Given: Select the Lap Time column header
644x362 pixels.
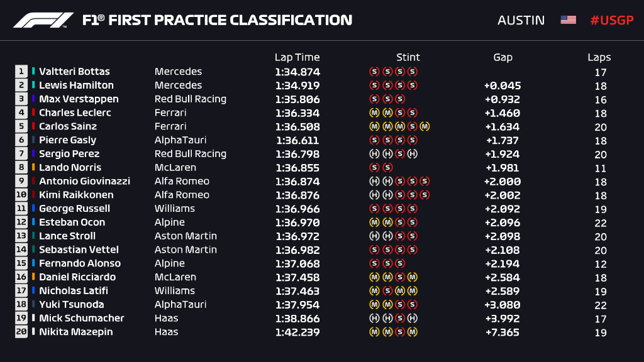Looking at the screenshot, I should pos(297,57).
